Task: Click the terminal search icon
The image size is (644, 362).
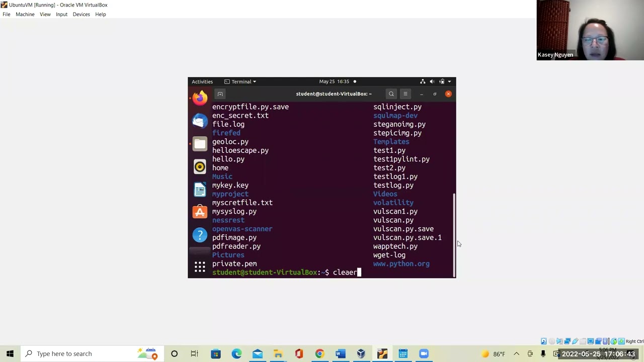Action: tap(391, 94)
